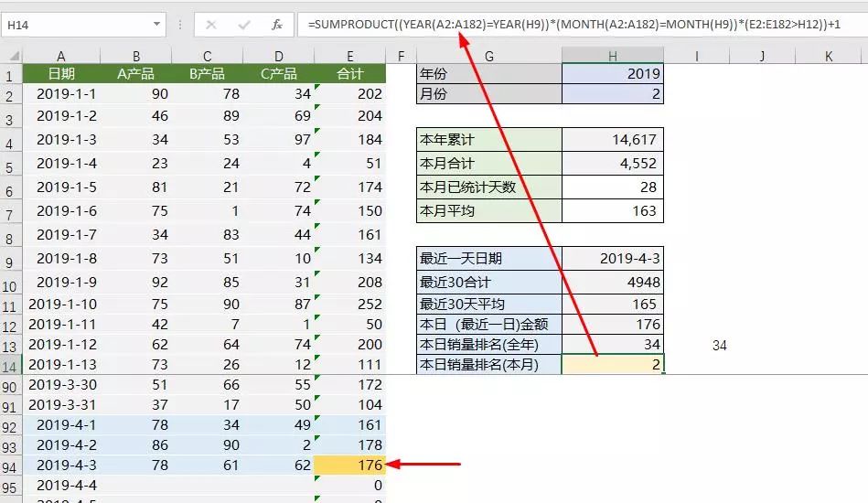This screenshot has width=868, height=503.
Task: Click the 最近一天日期 value 2019-4-3
Action: pyautogui.click(x=612, y=259)
